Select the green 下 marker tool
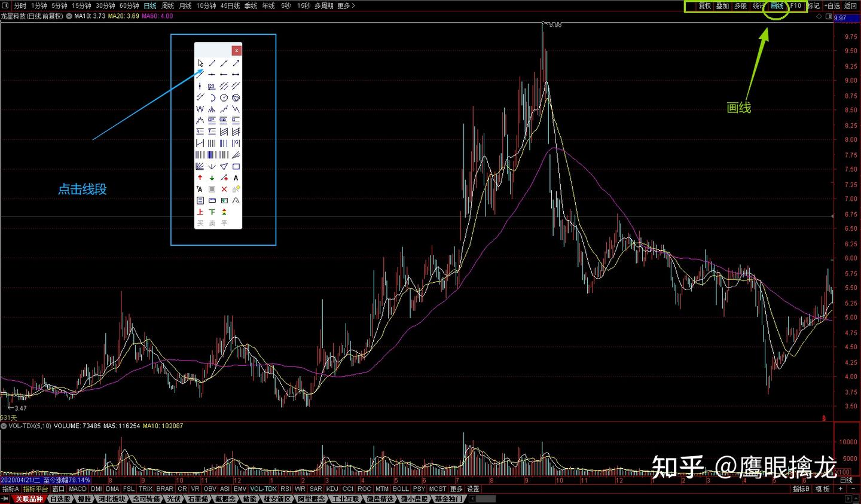Screen dimensions: 861x504 [x=212, y=212]
